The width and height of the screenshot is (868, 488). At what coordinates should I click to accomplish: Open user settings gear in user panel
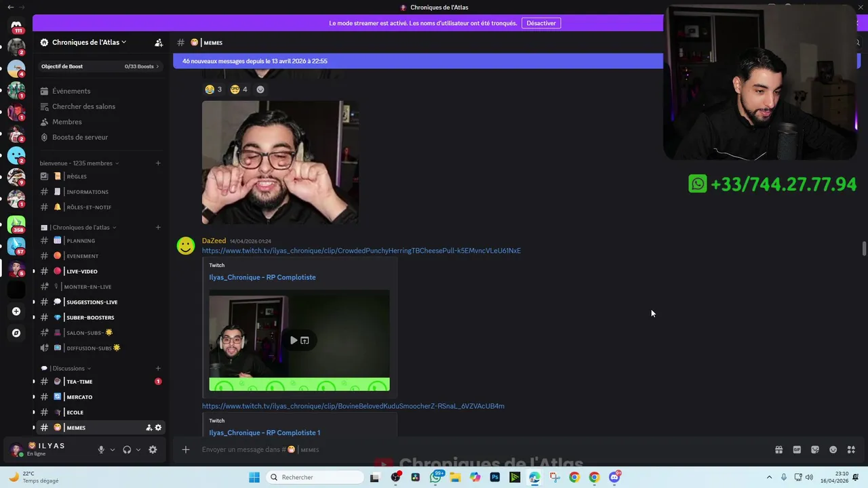(x=153, y=449)
